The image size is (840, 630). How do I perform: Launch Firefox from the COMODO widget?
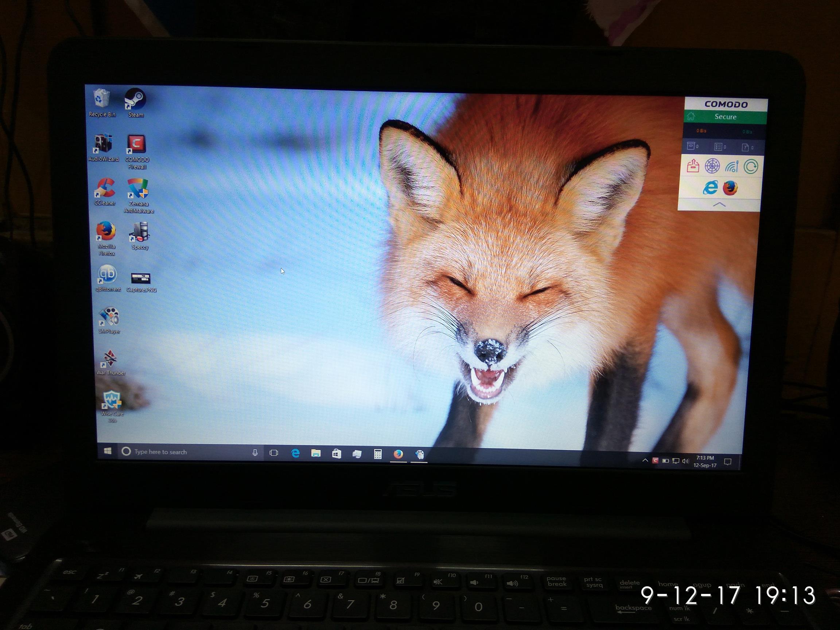pyautogui.click(x=730, y=188)
